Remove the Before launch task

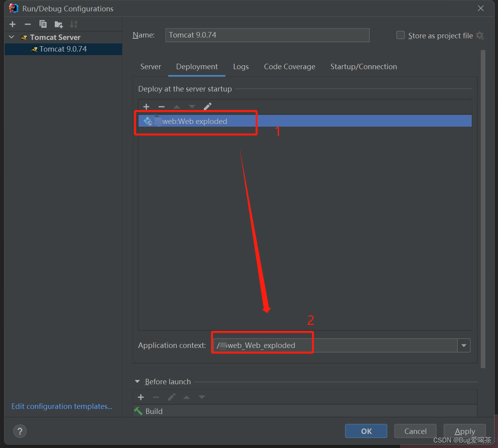(156, 397)
